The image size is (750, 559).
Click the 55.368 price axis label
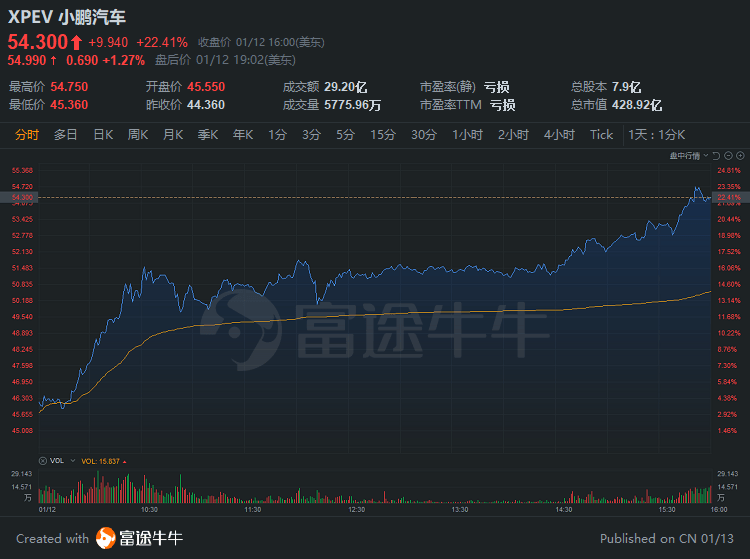click(22, 170)
